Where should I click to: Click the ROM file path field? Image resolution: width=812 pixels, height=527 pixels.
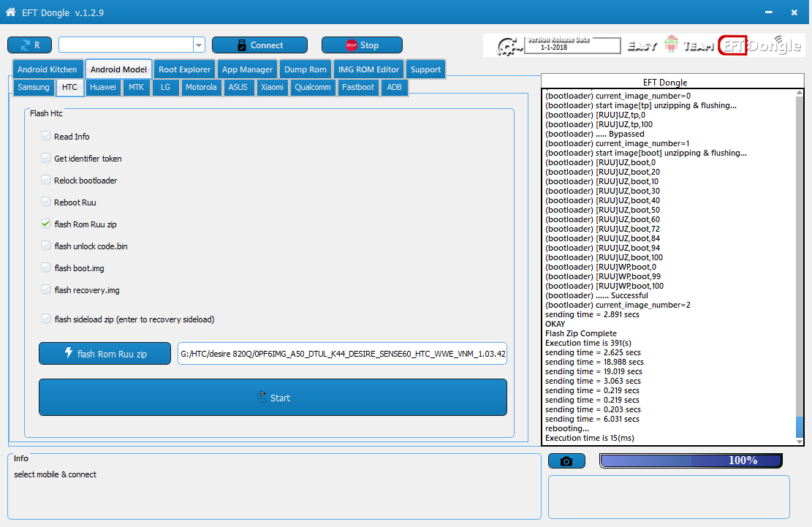(342, 354)
